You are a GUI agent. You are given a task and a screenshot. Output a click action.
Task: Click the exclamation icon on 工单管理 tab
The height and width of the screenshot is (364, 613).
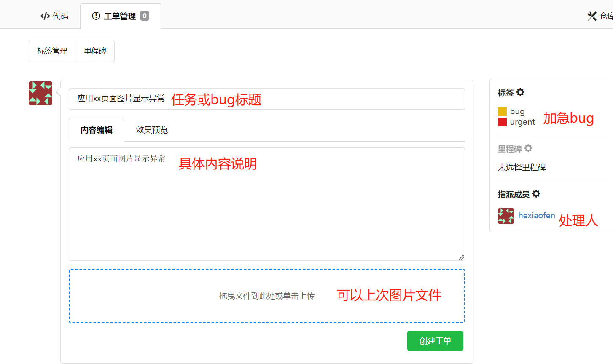pyautogui.click(x=95, y=16)
